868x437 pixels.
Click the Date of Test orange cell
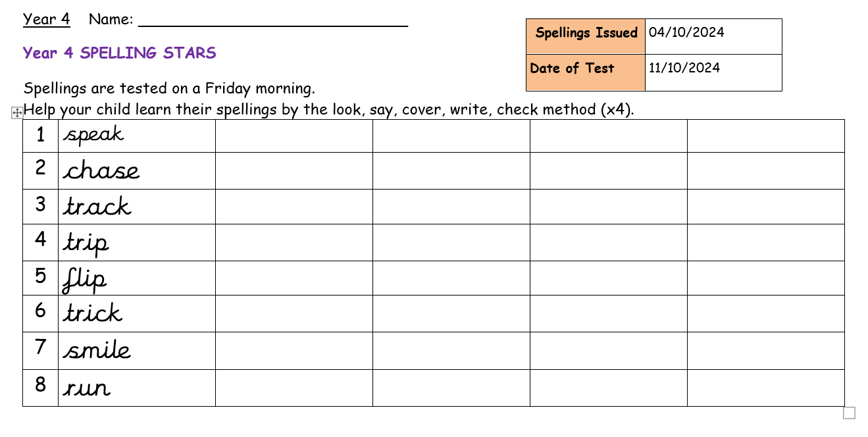coord(586,72)
